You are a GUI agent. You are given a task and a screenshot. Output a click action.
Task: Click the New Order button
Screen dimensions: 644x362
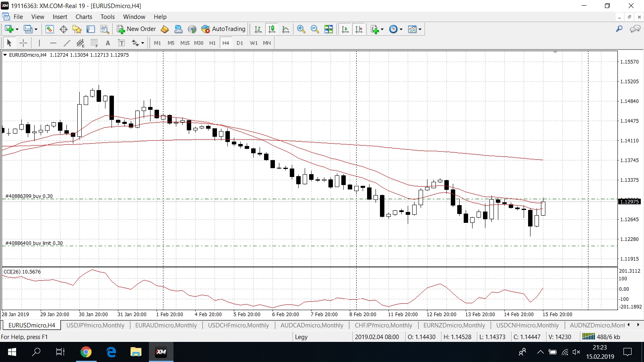click(x=136, y=29)
